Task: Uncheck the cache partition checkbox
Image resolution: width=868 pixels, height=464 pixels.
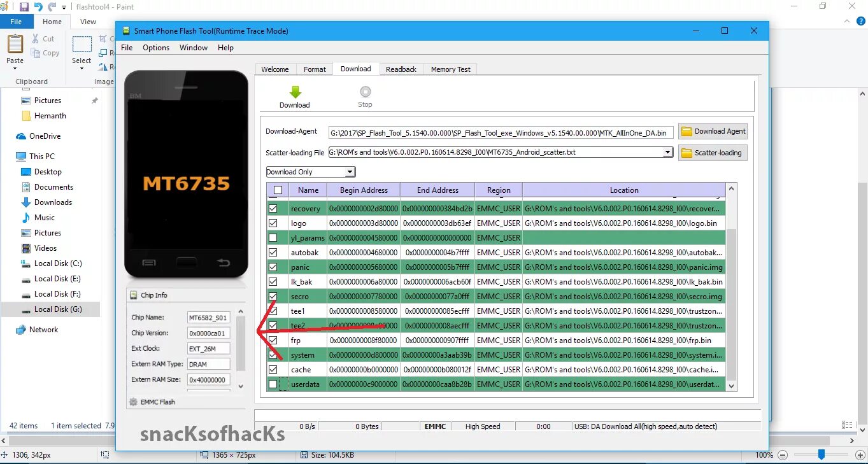Action: [x=273, y=369]
